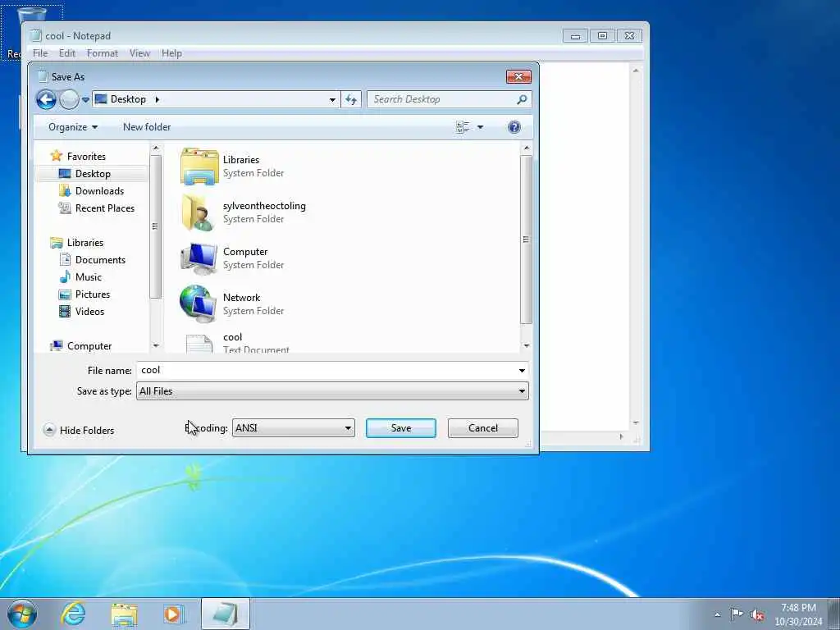Click the Change your view icon
Image resolution: width=840 pixels, height=630 pixels.
pos(463,127)
